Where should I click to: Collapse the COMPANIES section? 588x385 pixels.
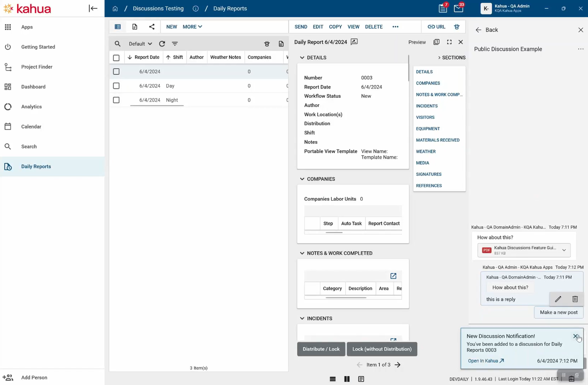pos(302,179)
